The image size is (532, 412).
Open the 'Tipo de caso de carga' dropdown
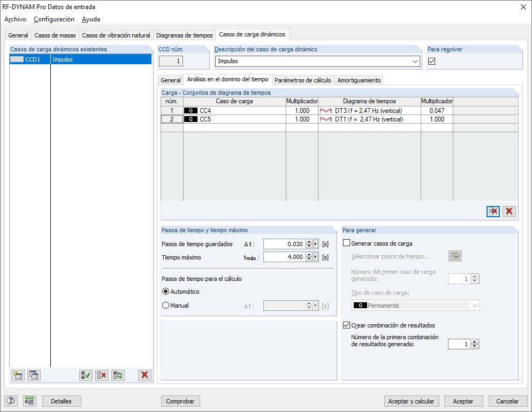[x=475, y=305]
